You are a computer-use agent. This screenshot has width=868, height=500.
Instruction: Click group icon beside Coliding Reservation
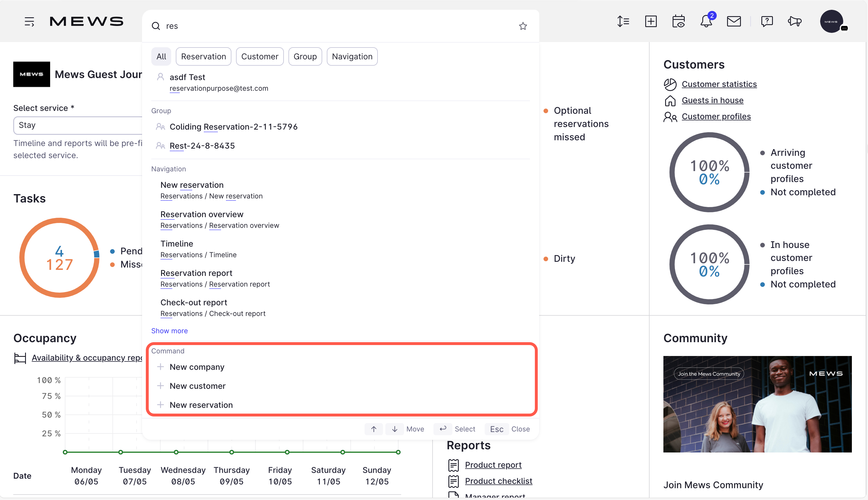[x=161, y=127]
